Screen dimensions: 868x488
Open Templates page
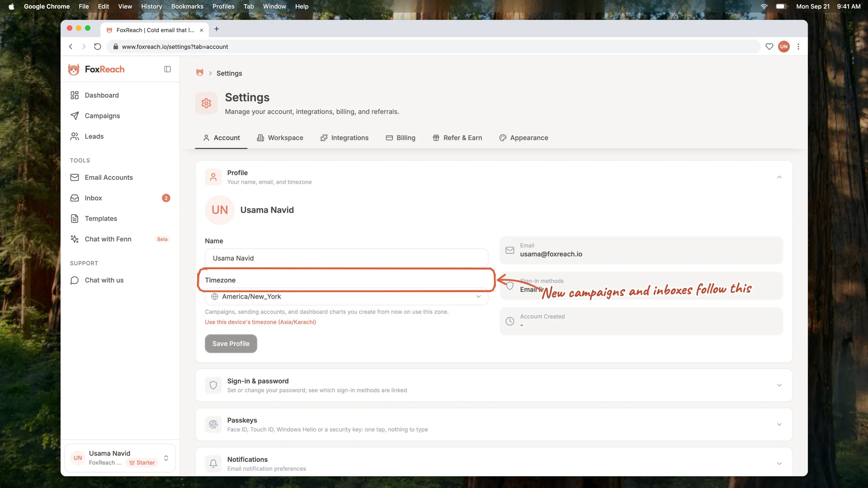(x=120, y=219)
